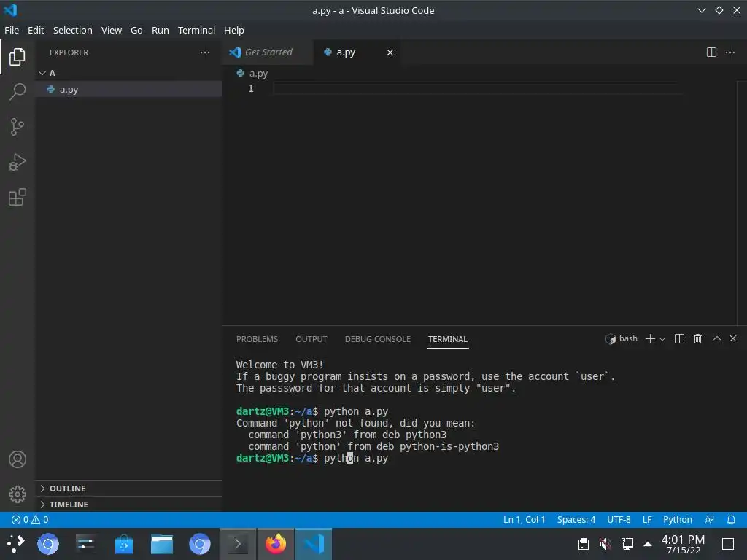Close the terminal panel
The height and width of the screenshot is (560, 747).
[733, 338]
